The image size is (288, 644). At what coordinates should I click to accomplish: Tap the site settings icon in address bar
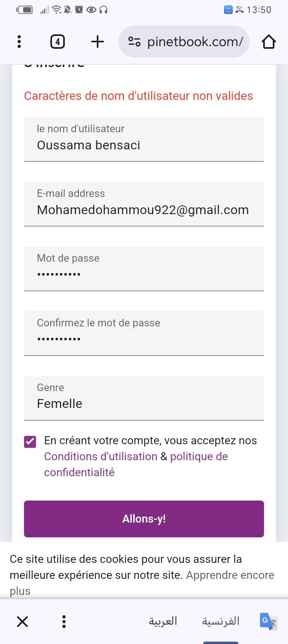coord(134,42)
